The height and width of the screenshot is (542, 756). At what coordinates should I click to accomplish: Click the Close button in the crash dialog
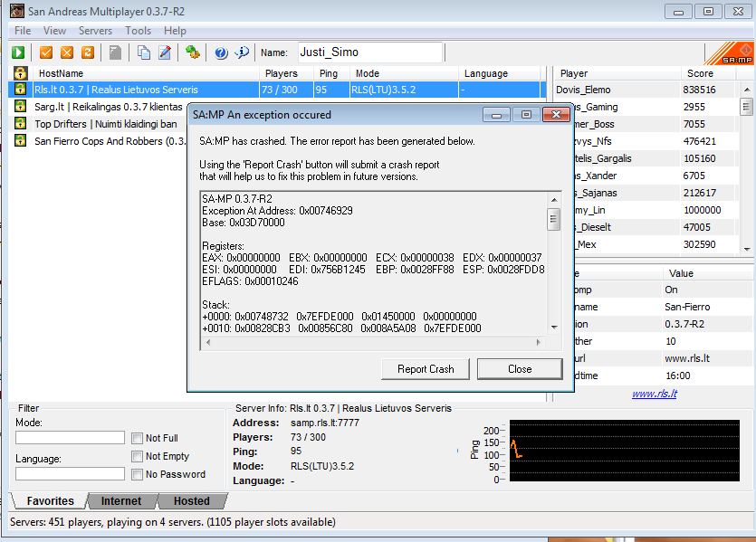click(x=520, y=369)
